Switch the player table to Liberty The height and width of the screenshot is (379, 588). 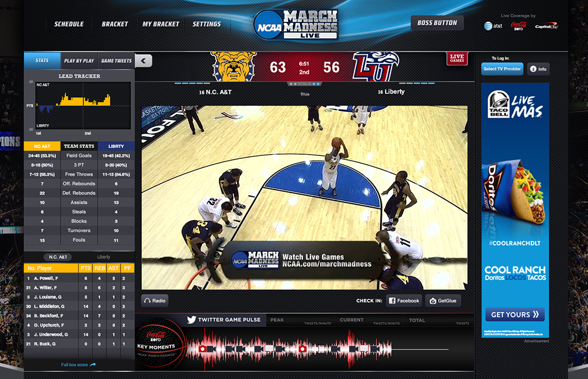click(x=103, y=257)
